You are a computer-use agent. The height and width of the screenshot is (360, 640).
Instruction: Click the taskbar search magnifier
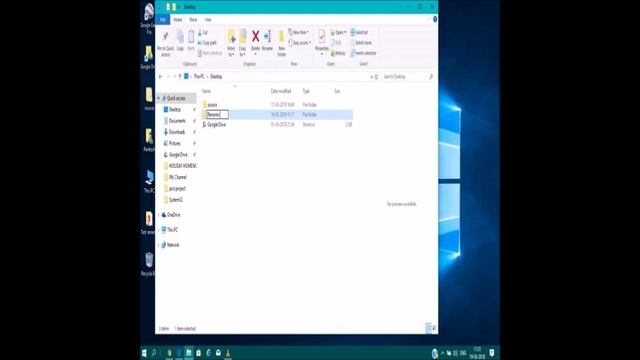[154, 353]
